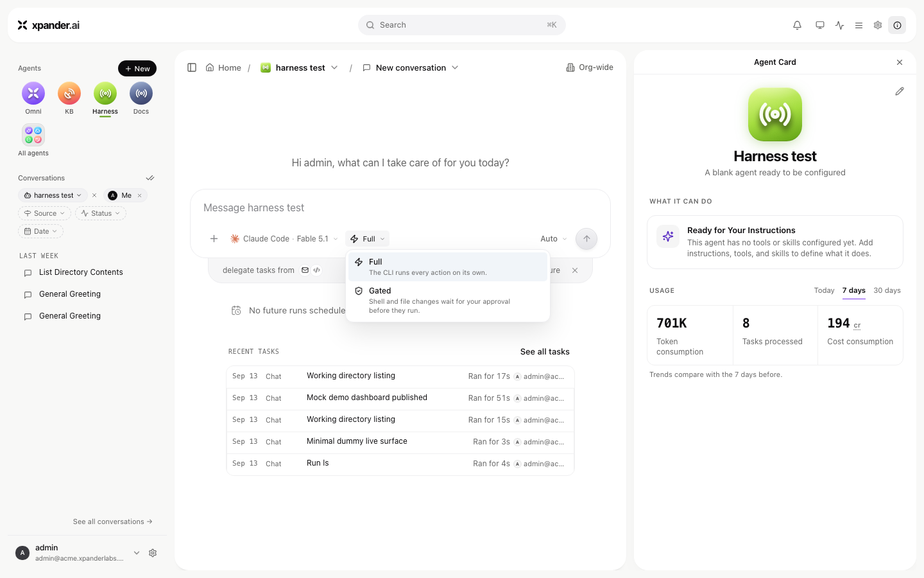Click the code icon in delegate banner

317,270
